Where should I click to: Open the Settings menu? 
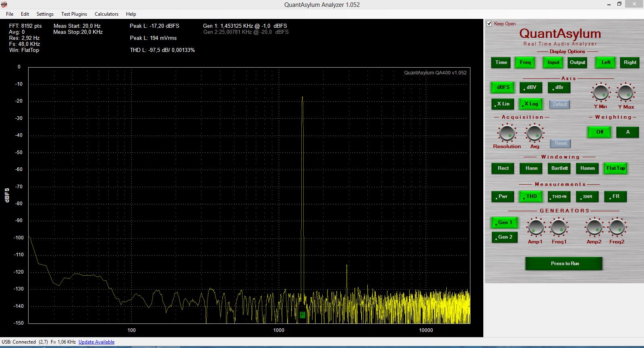[x=45, y=14]
